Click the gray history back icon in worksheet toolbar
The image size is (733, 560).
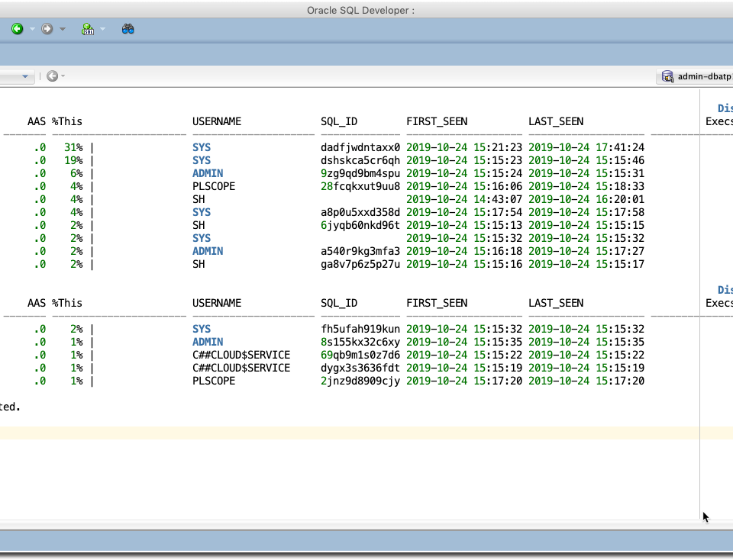pos(53,76)
